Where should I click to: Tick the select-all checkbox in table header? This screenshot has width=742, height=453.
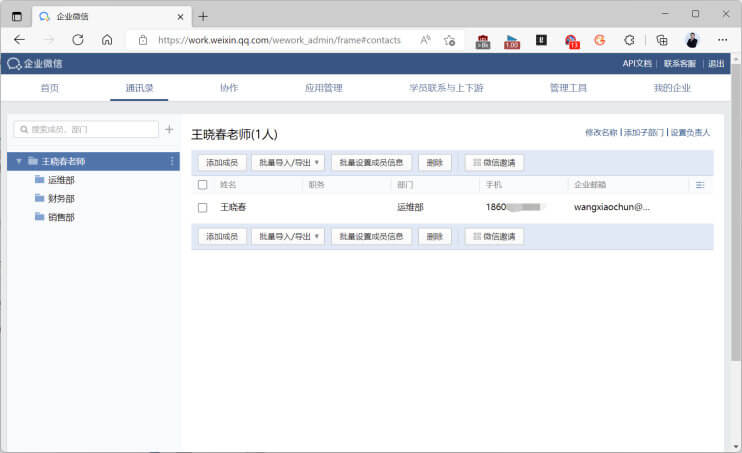[x=203, y=185]
